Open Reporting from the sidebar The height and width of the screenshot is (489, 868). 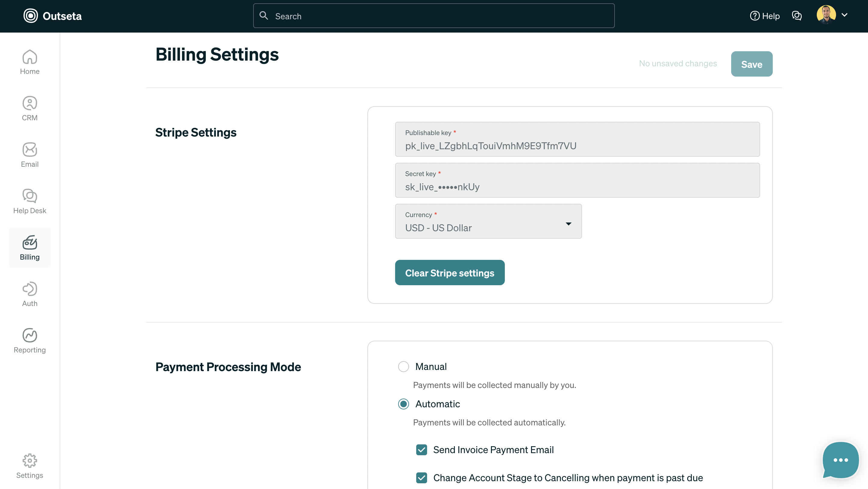[30, 340]
